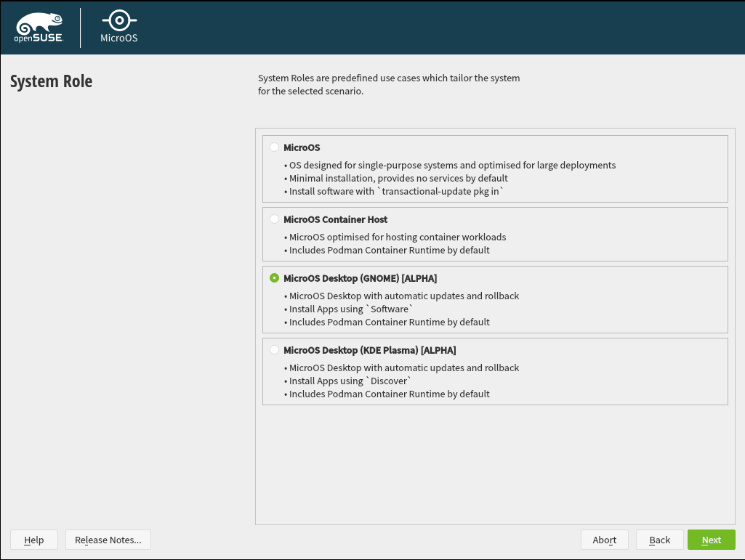
Task: Select MicroOS Desktop (GNOME) radio button
Action: pyautogui.click(x=274, y=278)
